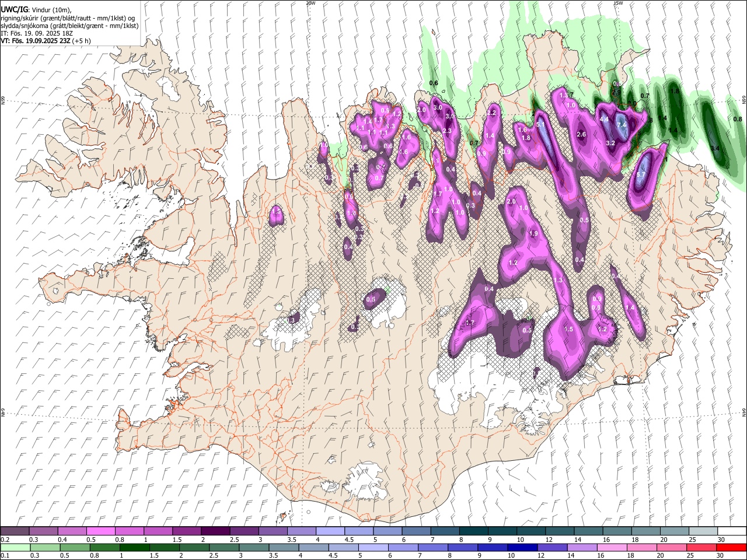Click the '4.4' precipitation value on the map
This screenshot has height=560, width=747.
(x=604, y=120)
